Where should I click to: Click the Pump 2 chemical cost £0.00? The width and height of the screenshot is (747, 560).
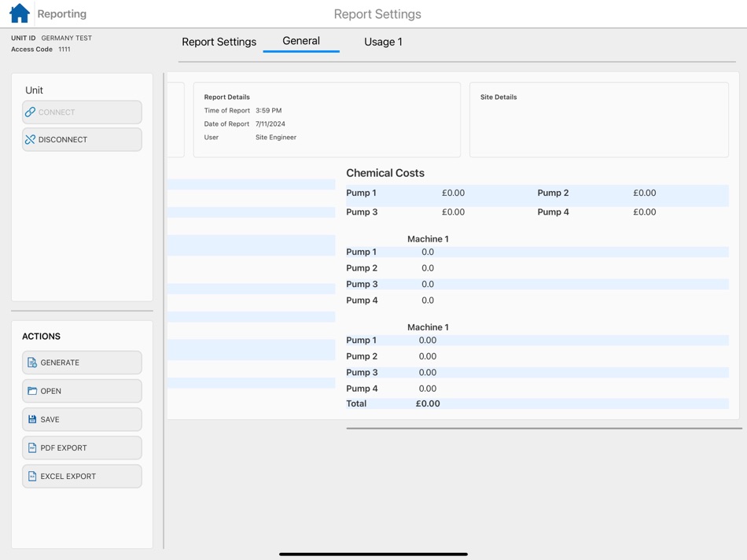[644, 193]
